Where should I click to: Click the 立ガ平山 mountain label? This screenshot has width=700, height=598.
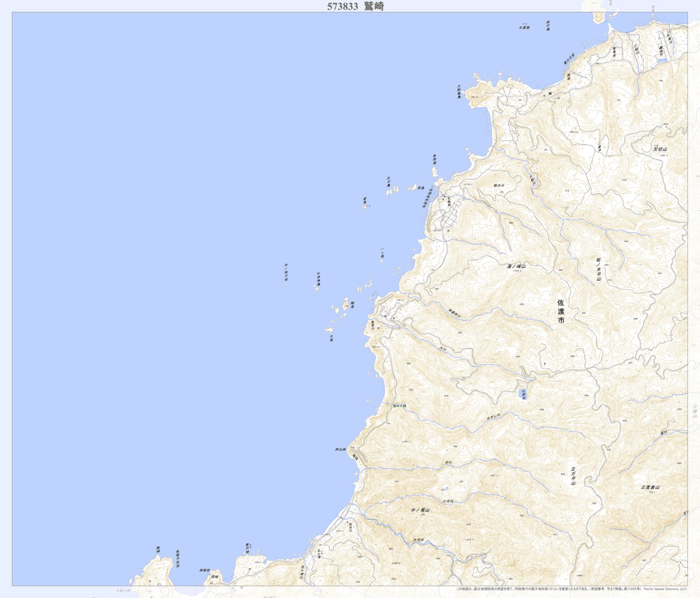[x=573, y=476]
